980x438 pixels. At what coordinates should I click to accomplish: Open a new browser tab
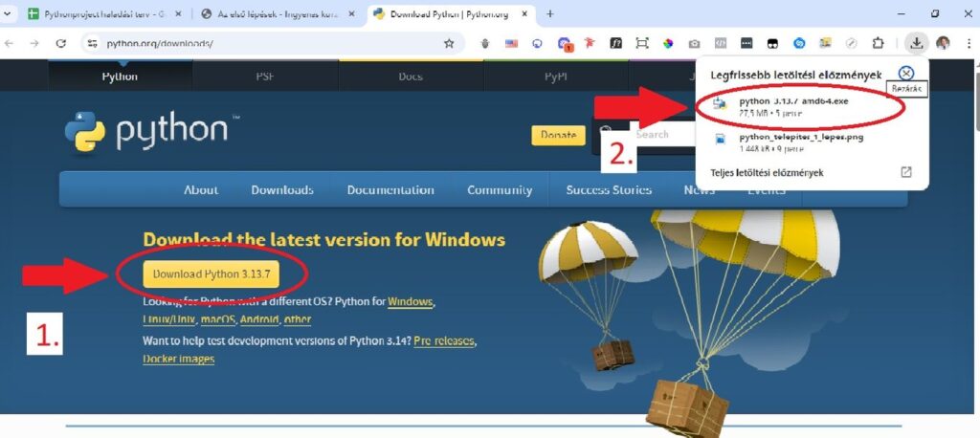point(550,13)
